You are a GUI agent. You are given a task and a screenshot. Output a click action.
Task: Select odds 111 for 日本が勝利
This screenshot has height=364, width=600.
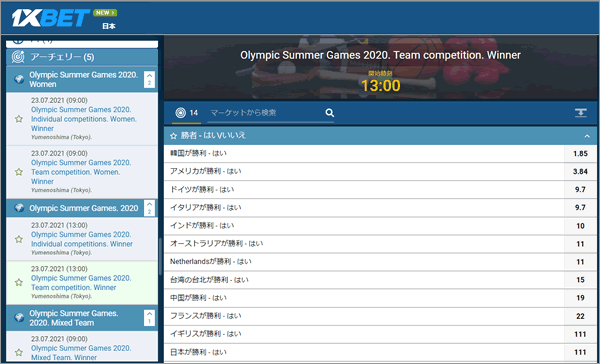580,352
